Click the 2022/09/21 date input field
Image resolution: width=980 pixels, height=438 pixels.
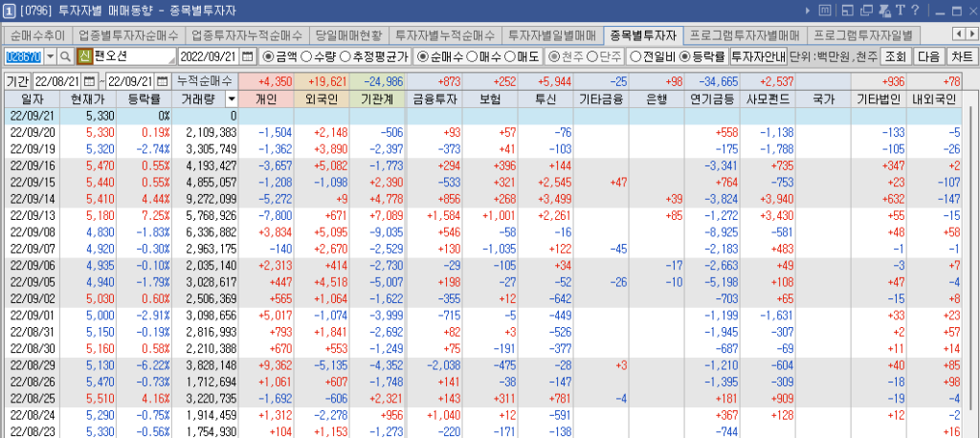[209, 56]
